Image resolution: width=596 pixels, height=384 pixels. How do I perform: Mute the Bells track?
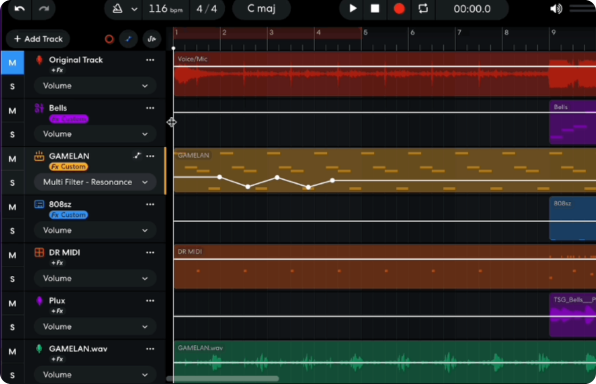[x=13, y=111]
